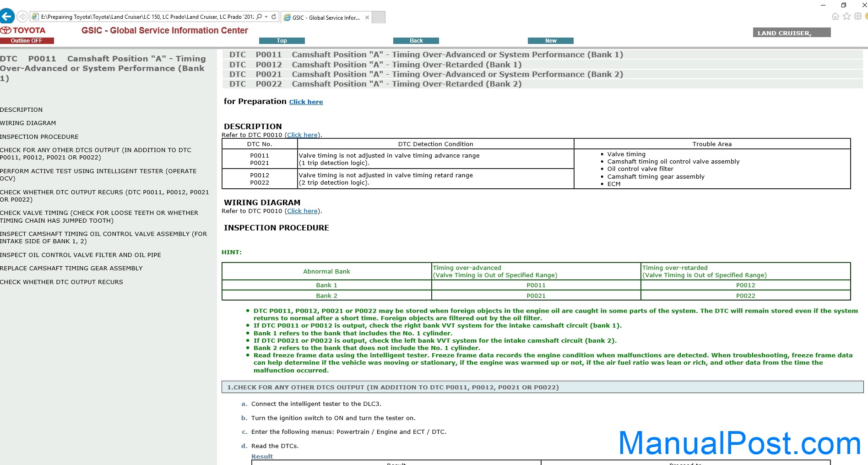
Task: Click DTC P0011 title row in header
Action: tap(542, 55)
